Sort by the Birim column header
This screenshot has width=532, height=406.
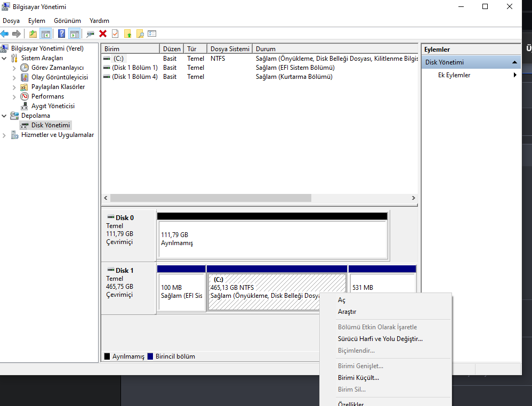130,49
